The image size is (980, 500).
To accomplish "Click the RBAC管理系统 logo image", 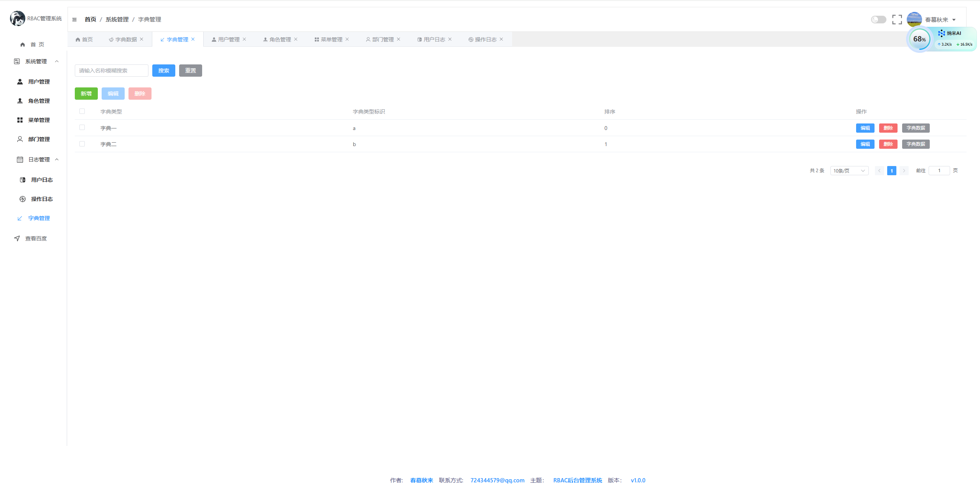I will click(x=18, y=18).
